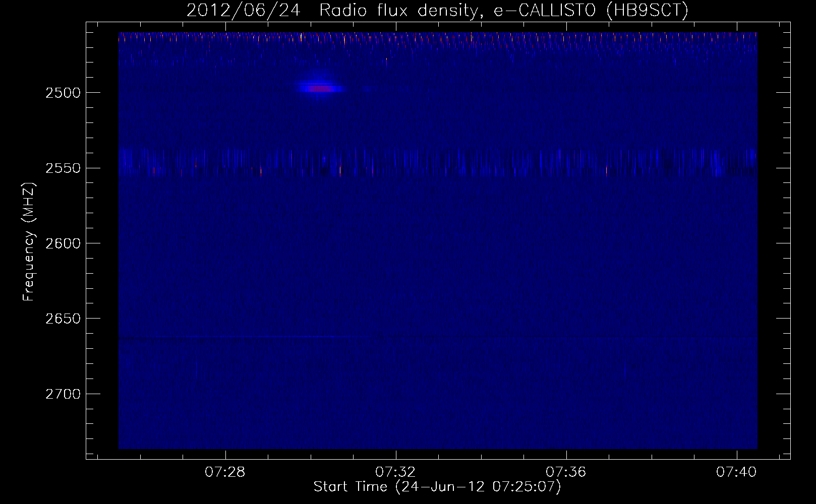Click the date "2012/06/24" in the title
The image size is (816, 504).
244,10
